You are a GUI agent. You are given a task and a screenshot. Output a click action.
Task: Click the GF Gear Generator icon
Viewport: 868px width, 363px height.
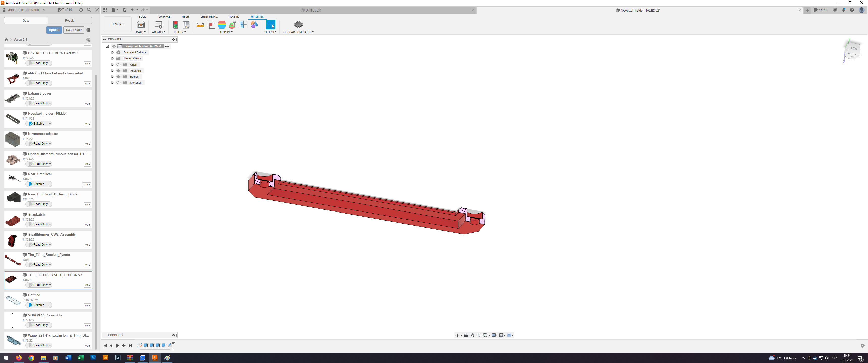coord(298,25)
